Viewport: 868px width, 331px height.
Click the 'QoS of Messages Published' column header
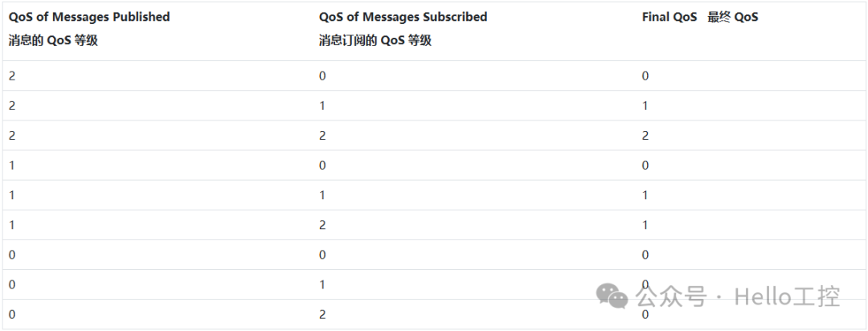point(89,16)
